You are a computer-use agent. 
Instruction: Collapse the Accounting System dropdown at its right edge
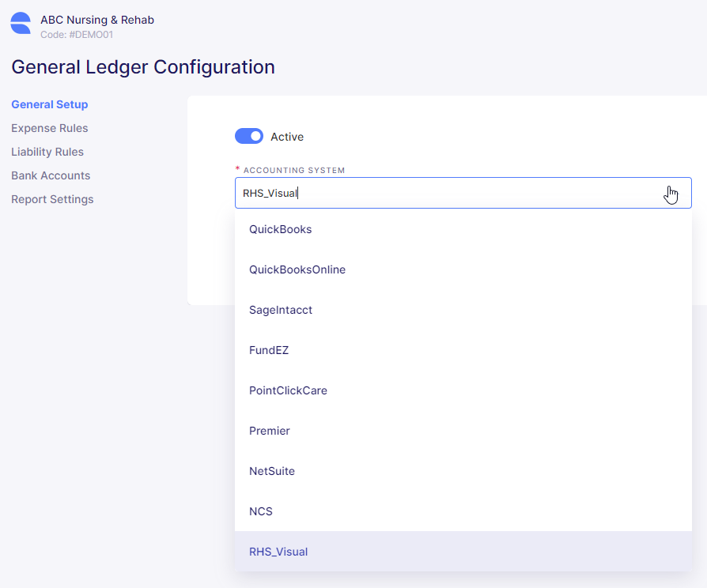(x=671, y=194)
